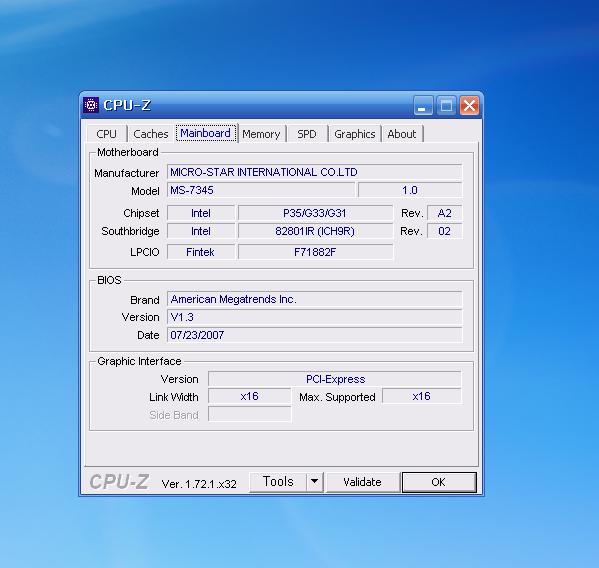The image size is (599, 568).
Task: Click the model revision value 1.0
Action: click(410, 190)
